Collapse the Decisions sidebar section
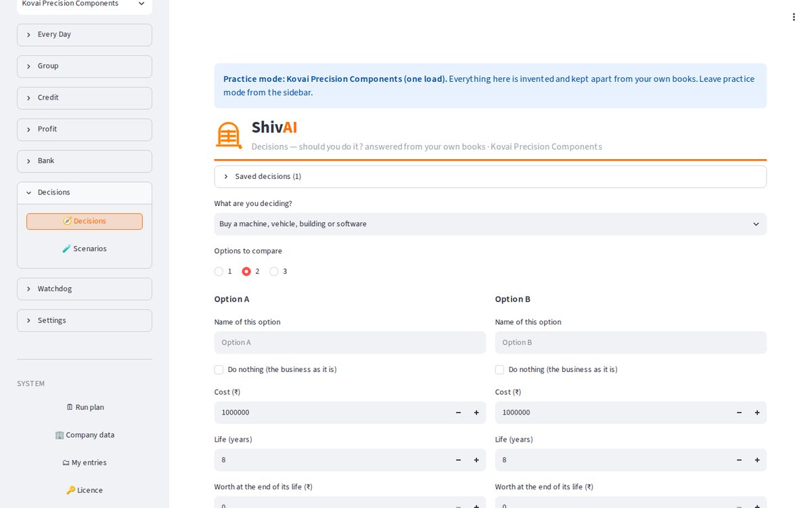 pos(85,193)
